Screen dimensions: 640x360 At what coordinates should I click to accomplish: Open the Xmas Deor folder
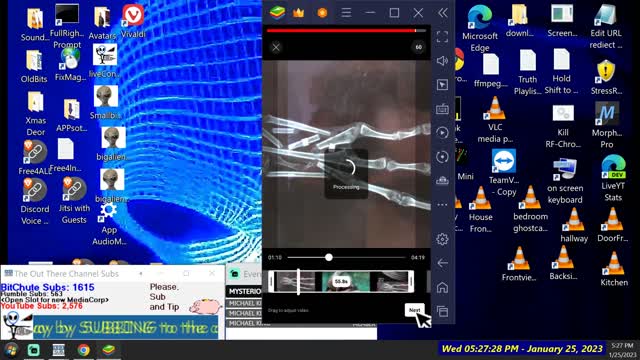(36, 114)
